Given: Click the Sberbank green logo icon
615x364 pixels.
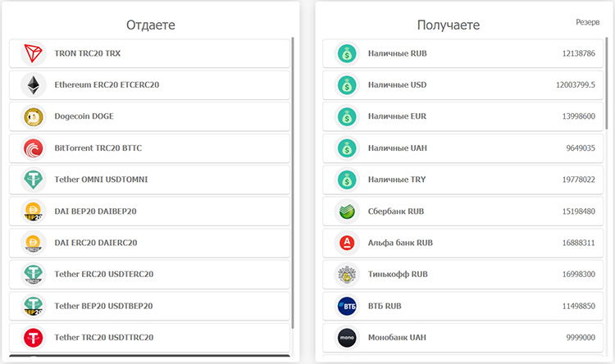Looking at the screenshot, I should [x=348, y=212].
